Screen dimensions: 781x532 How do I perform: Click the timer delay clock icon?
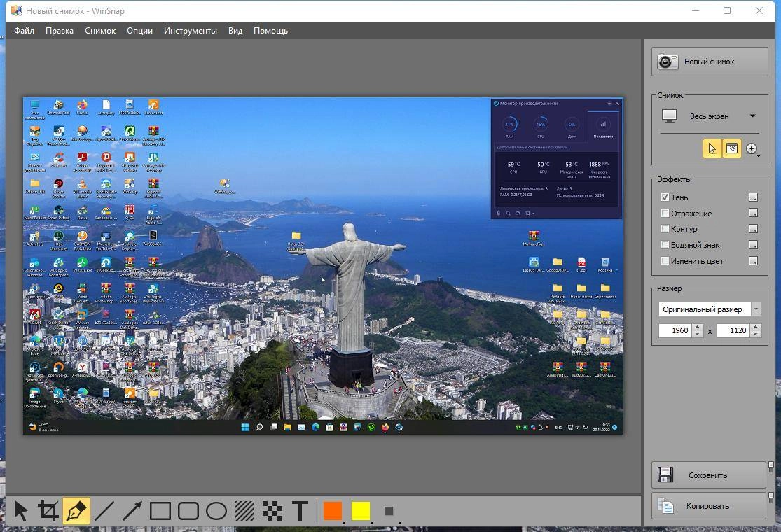coord(752,148)
